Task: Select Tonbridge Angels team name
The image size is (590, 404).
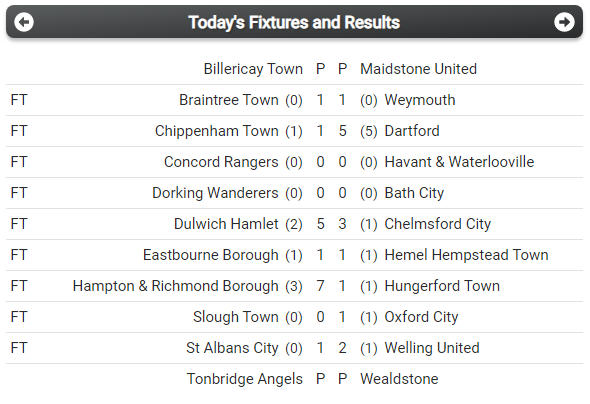Action: point(245,379)
